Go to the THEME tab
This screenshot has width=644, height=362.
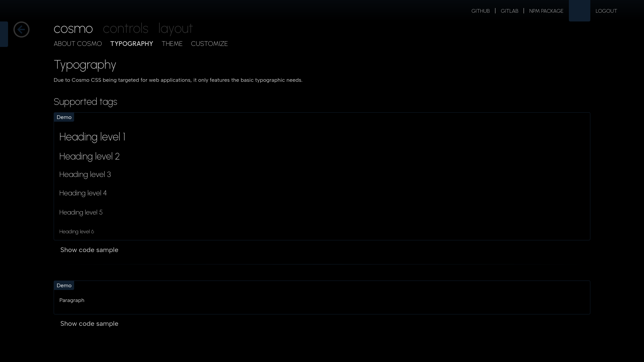click(172, 44)
